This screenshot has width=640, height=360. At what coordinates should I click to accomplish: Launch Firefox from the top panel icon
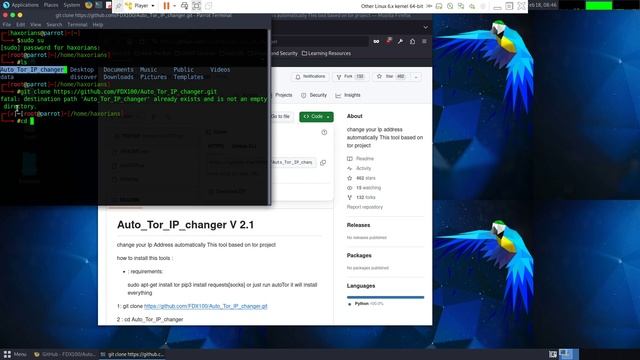pyautogui.click(x=89, y=5)
